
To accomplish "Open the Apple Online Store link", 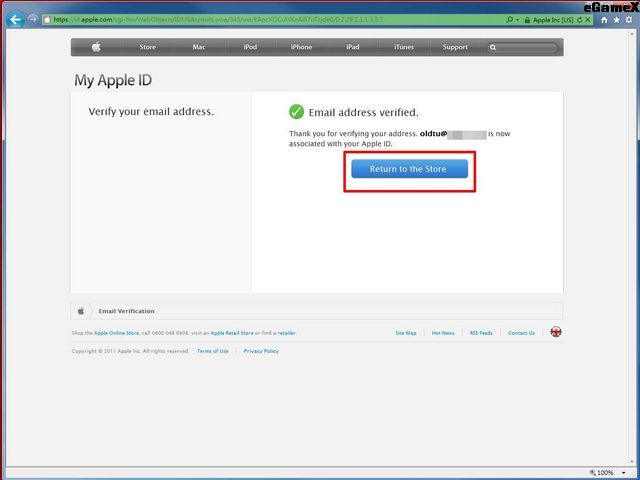I will pos(116,333).
